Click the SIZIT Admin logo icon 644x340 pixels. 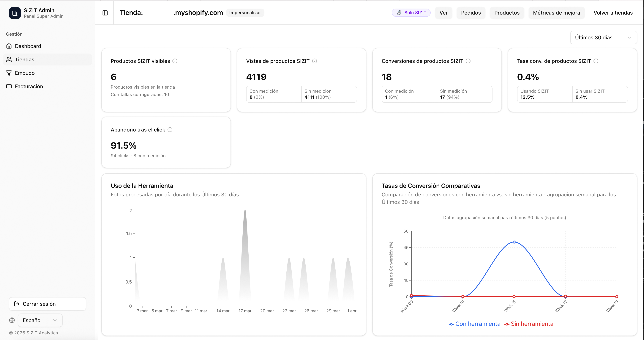(15, 13)
